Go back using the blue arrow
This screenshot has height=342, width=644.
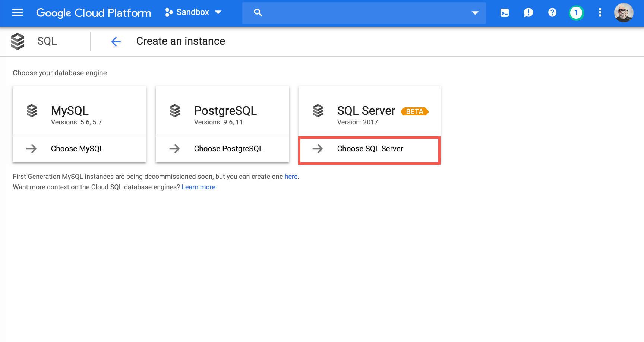[116, 41]
